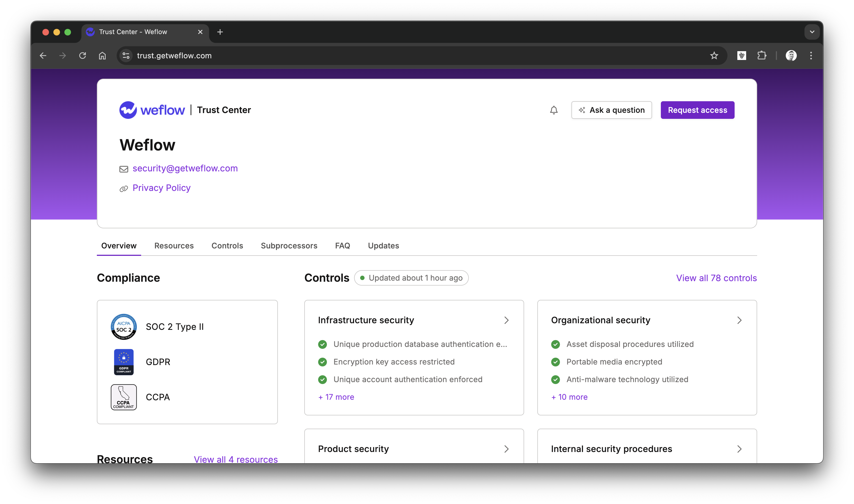Open the browser profile avatar

(x=791, y=55)
